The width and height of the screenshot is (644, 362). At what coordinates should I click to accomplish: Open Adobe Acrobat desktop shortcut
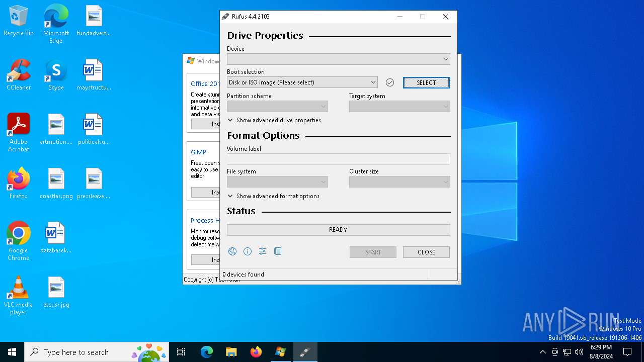19,133
